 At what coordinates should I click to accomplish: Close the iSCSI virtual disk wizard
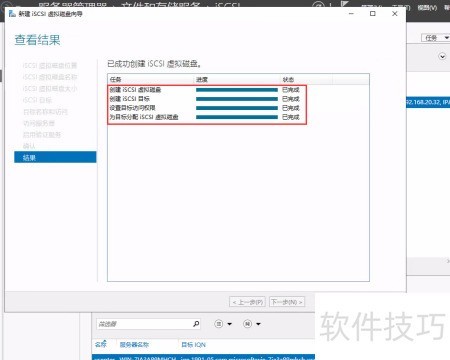pos(395,14)
